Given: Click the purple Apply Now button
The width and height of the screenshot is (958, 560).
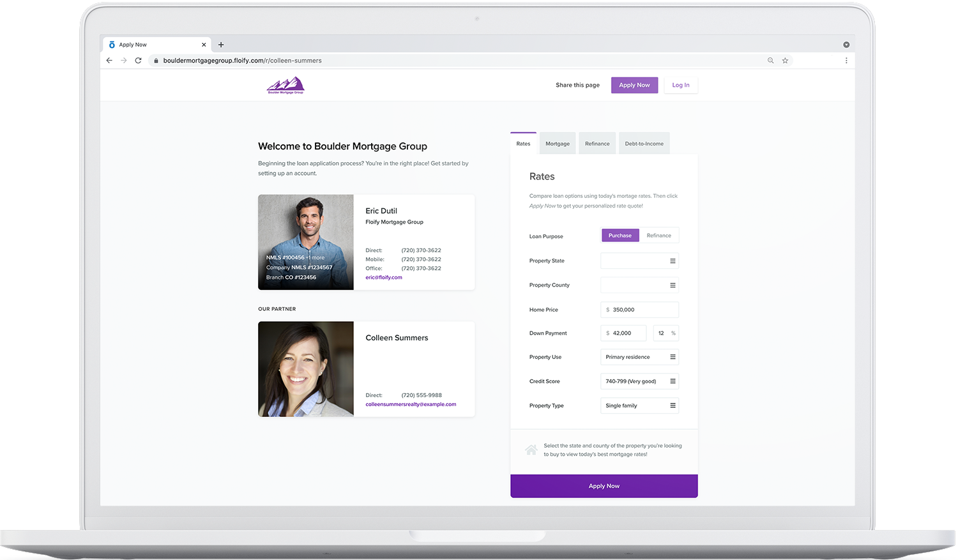Looking at the screenshot, I should 604,485.
